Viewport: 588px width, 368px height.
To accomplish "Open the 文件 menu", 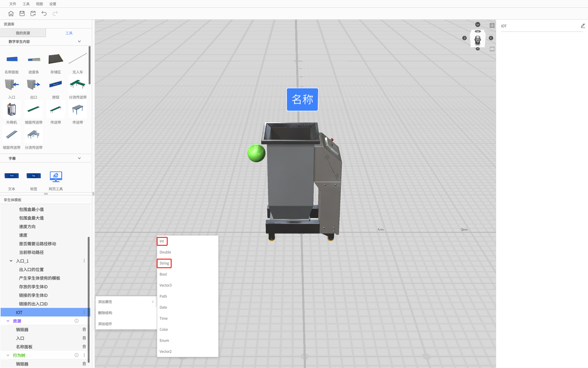I will 13,4.
